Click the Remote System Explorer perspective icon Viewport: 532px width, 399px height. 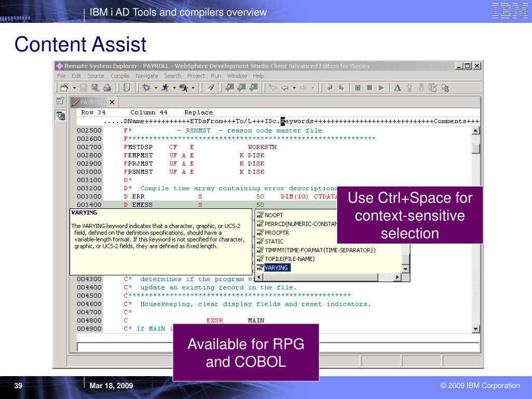click(61, 116)
